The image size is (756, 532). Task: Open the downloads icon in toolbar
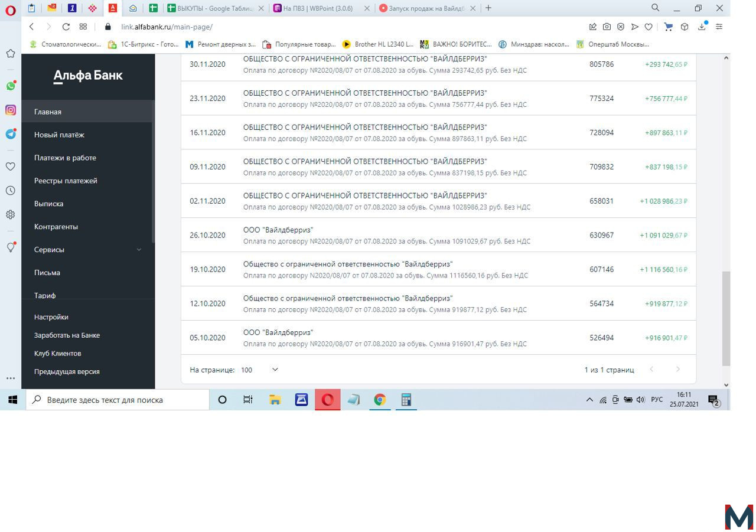[x=702, y=27]
